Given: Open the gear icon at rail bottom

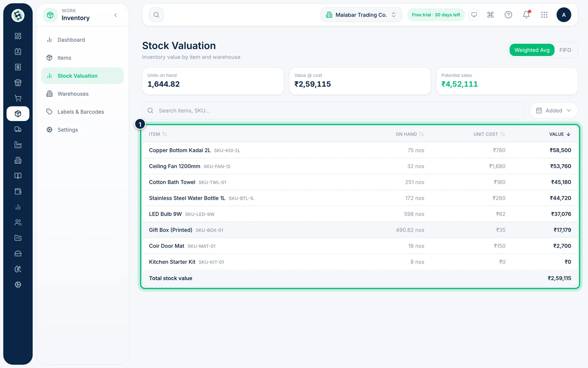Looking at the screenshot, I should (x=18, y=284).
